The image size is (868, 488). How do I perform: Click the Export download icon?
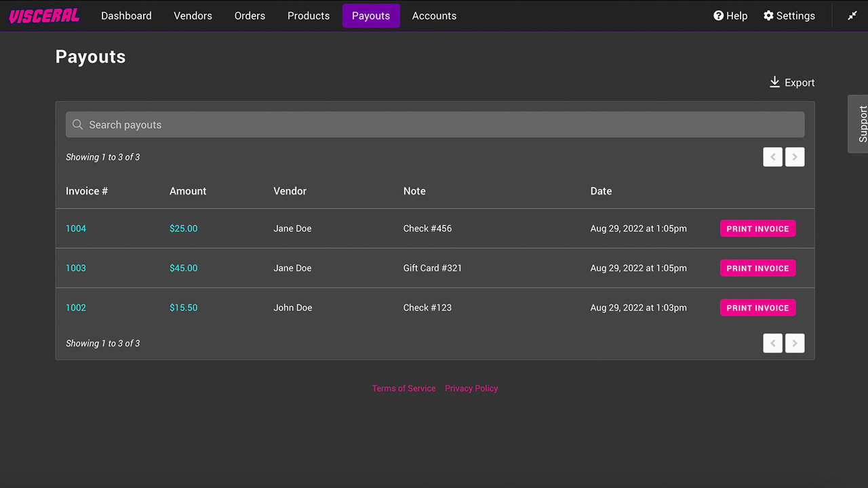(774, 82)
